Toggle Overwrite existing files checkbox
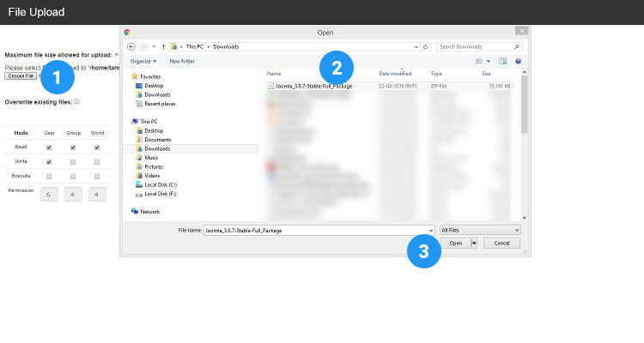The height and width of the screenshot is (343, 644). 76,101
